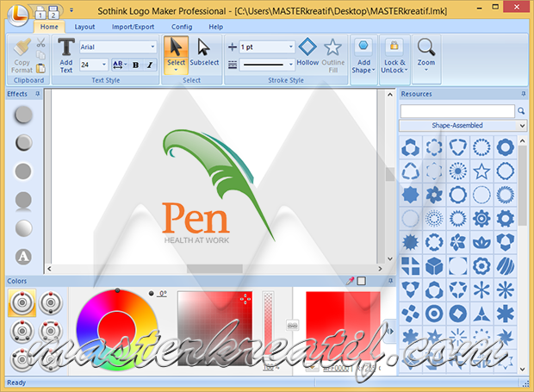This screenshot has width=534, height=392.
Task: Click the Pen logo text on canvas
Action: coord(196,218)
